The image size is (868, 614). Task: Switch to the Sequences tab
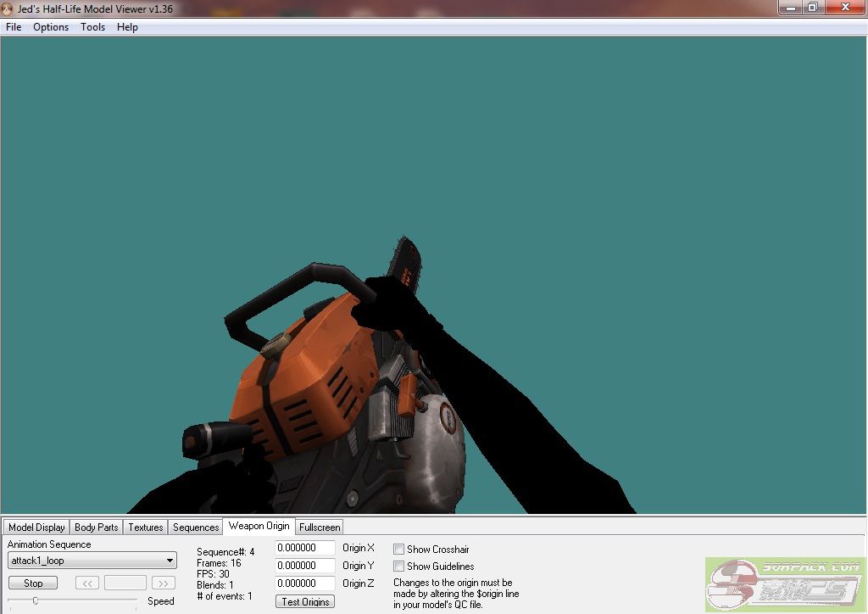pyautogui.click(x=196, y=527)
